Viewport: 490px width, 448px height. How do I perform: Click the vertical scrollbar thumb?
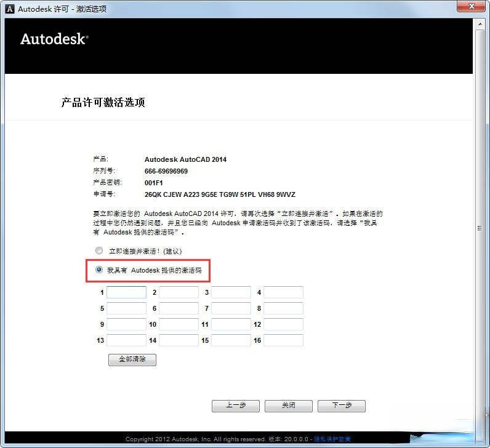pos(480,228)
